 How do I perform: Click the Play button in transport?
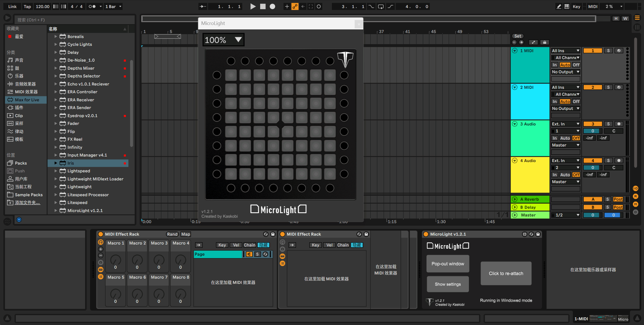253,6
